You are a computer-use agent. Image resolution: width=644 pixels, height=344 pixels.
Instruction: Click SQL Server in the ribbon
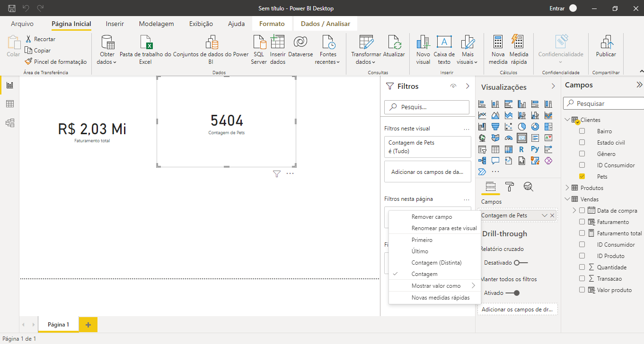[259, 50]
